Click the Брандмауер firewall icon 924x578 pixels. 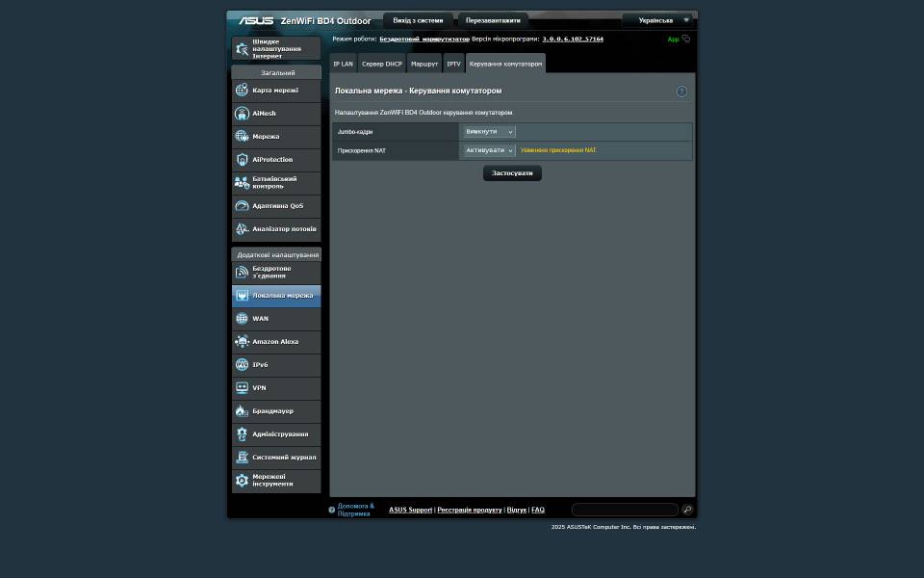[242, 411]
